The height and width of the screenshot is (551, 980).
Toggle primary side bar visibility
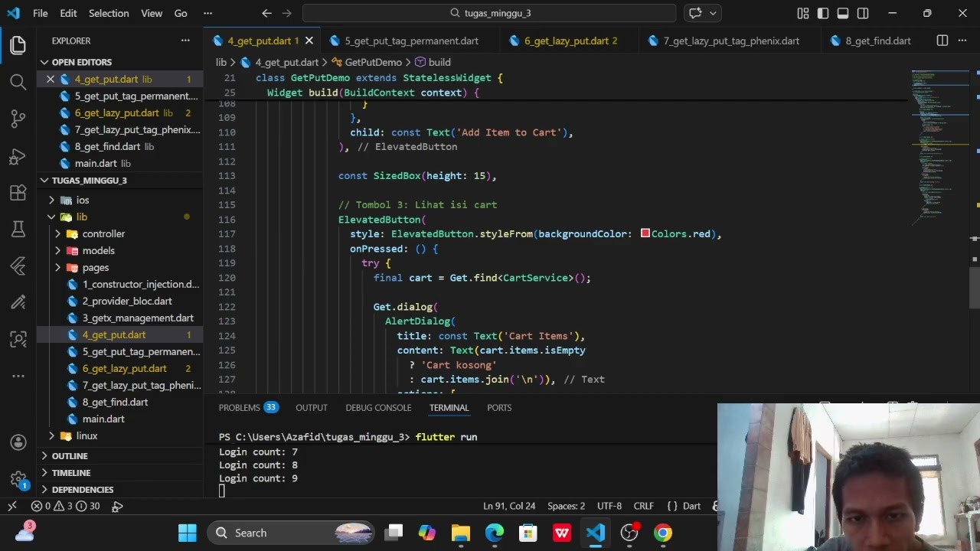coord(823,13)
